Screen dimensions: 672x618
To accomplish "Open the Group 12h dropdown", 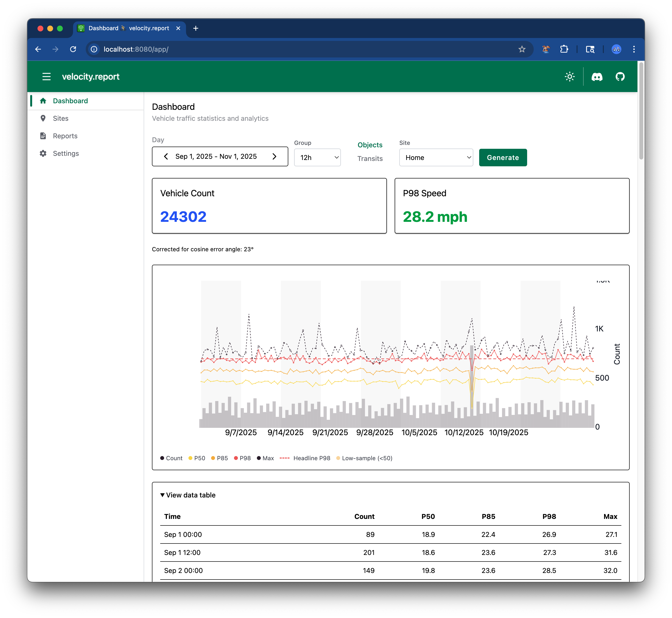I will 317,158.
